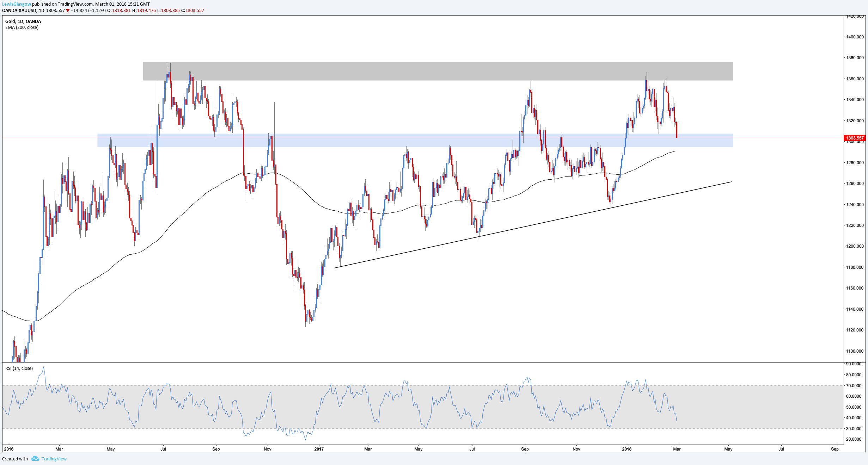This screenshot has height=465, width=868.
Task: Click the O:1318.381 open value in header
Action: 119,11
